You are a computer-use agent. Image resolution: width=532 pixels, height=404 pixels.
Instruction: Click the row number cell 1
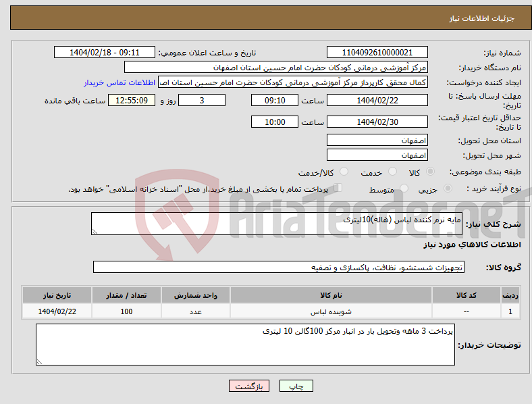(x=510, y=311)
